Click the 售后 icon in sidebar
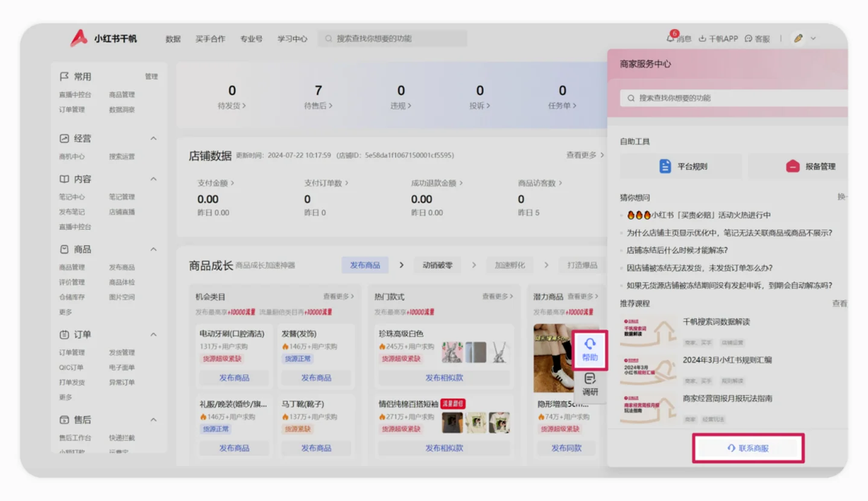Viewport: 868px width, 501px height. [64, 420]
